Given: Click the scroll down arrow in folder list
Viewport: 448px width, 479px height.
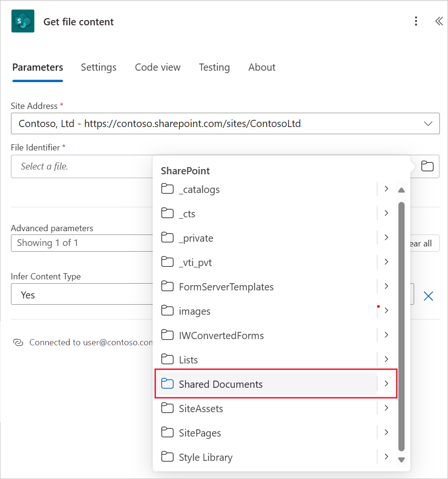Looking at the screenshot, I should [401, 459].
